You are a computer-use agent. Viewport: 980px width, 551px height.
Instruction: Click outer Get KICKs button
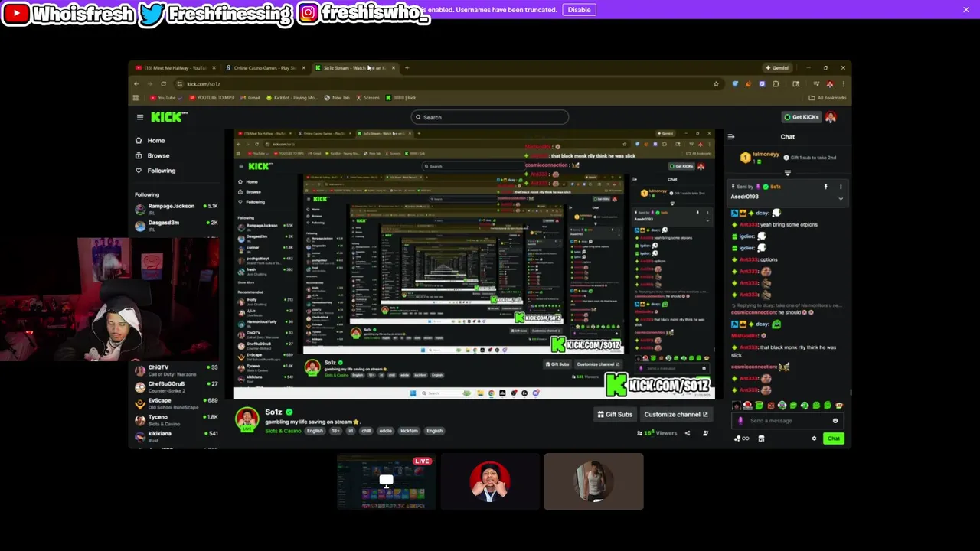801,117
